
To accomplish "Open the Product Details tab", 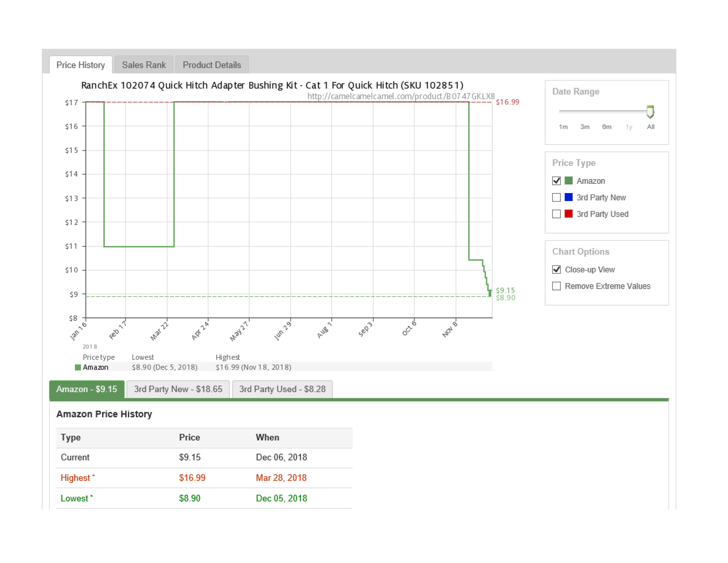I will click(212, 65).
